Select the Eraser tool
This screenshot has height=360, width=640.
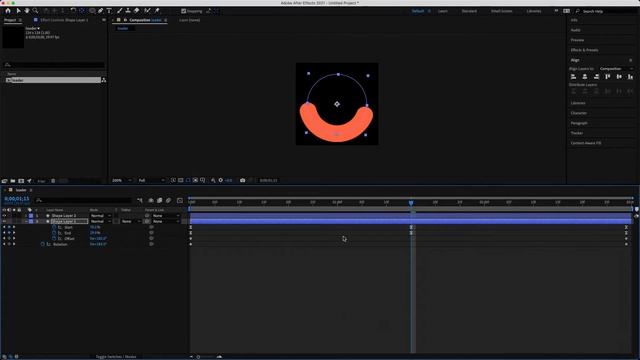(137, 11)
